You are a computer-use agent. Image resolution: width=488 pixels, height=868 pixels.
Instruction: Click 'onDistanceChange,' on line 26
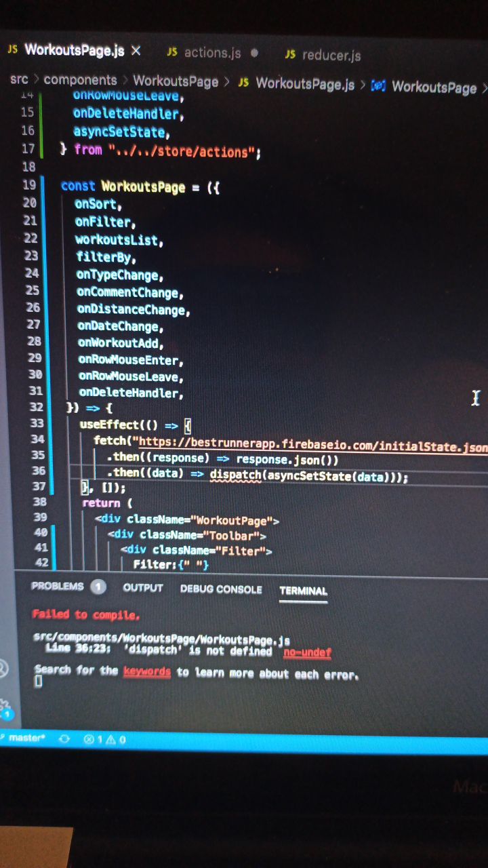[x=134, y=309]
